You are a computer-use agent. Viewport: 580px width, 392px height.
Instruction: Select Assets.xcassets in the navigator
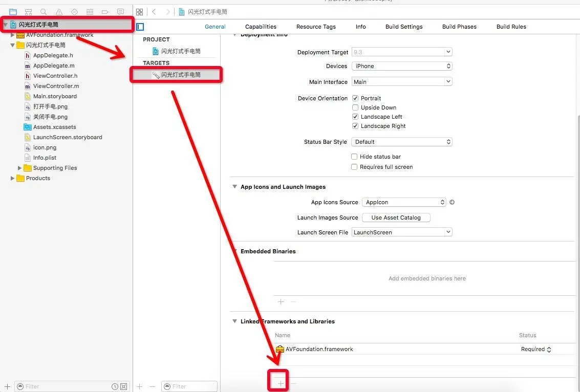pyautogui.click(x=54, y=127)
